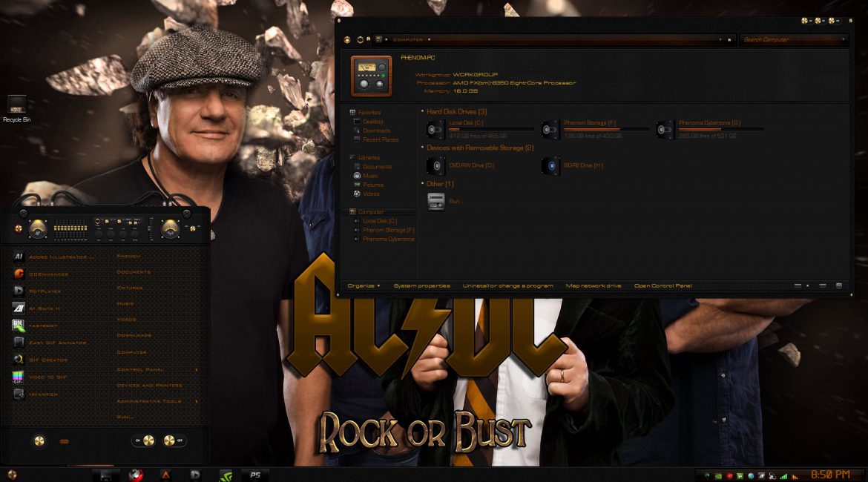Click Uninstall or change a program
This screenshot has height=482, width=868.
click(508, 285)
